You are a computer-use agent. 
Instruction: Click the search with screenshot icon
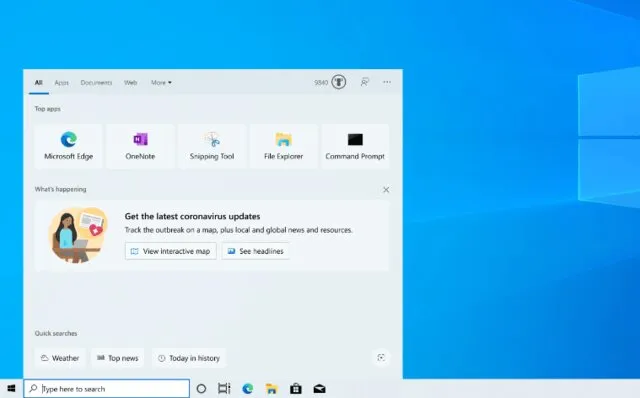pyautogui.click(x=381, y=358)
